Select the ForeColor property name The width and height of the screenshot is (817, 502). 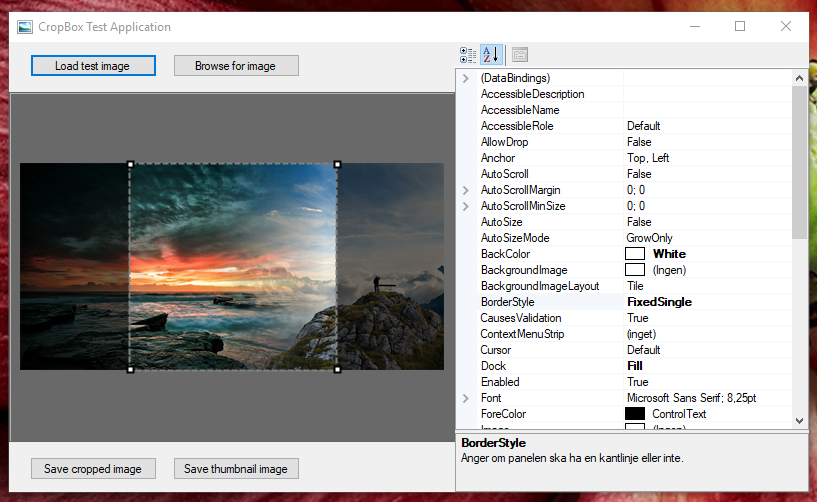click(503, 414)
